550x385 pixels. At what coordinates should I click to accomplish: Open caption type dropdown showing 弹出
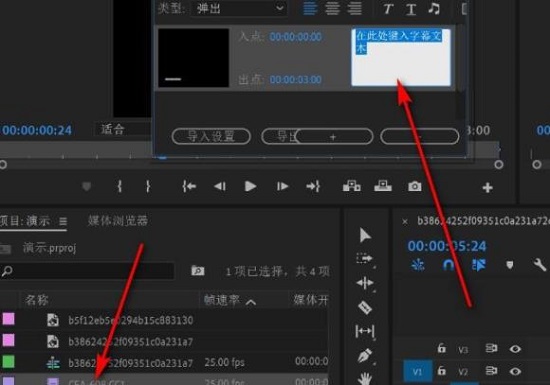[x=240, y=8]
